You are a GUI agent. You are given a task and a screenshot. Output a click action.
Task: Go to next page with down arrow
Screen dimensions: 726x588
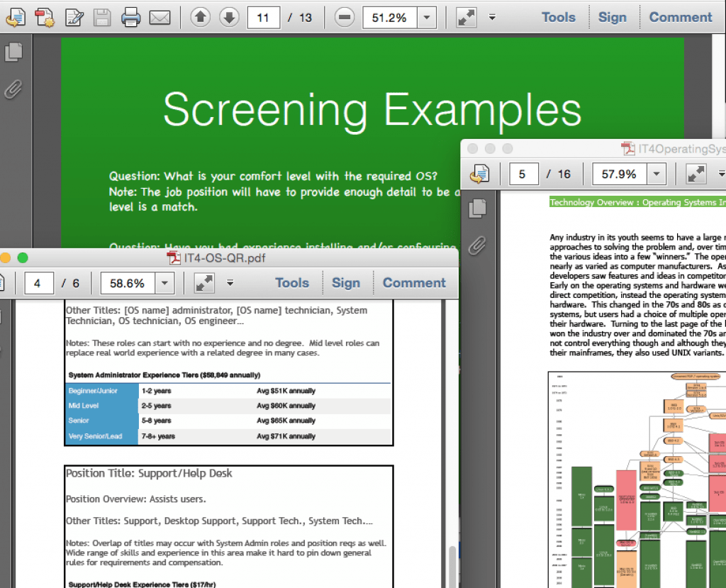[229, 18]
